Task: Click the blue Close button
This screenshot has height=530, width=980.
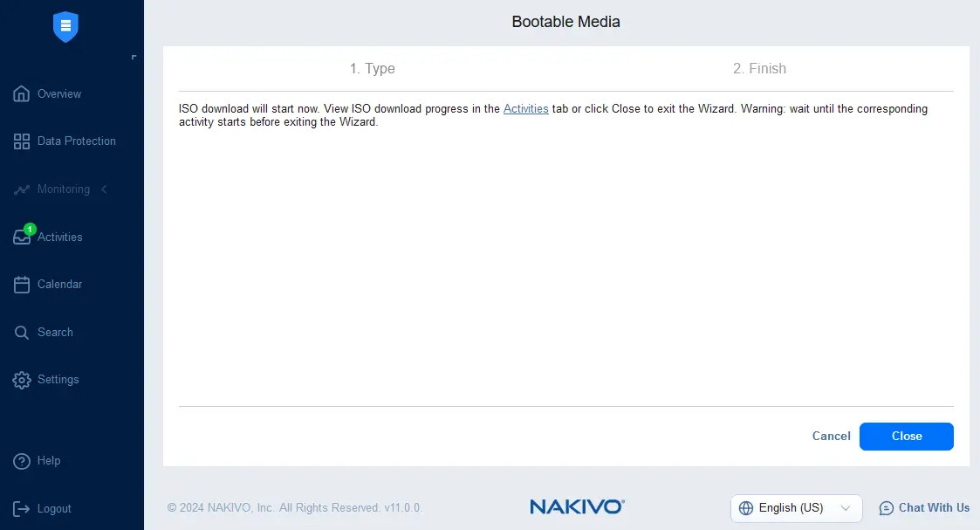Action: 906,437
